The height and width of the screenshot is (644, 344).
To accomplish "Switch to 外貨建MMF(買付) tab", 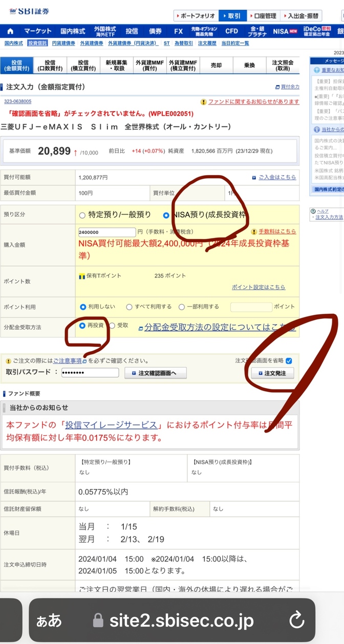I will (x=149, y=66).
